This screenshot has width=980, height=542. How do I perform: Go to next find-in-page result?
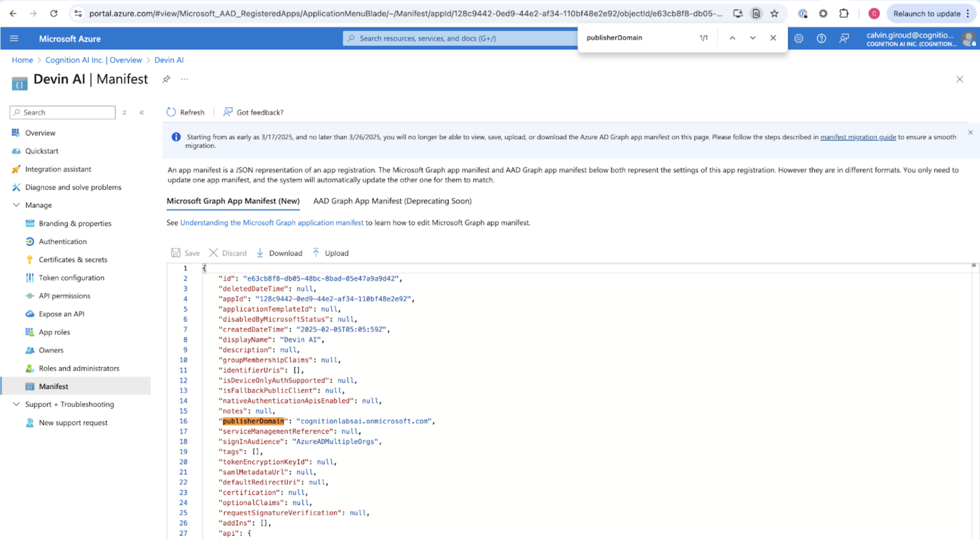click(753, 38)
